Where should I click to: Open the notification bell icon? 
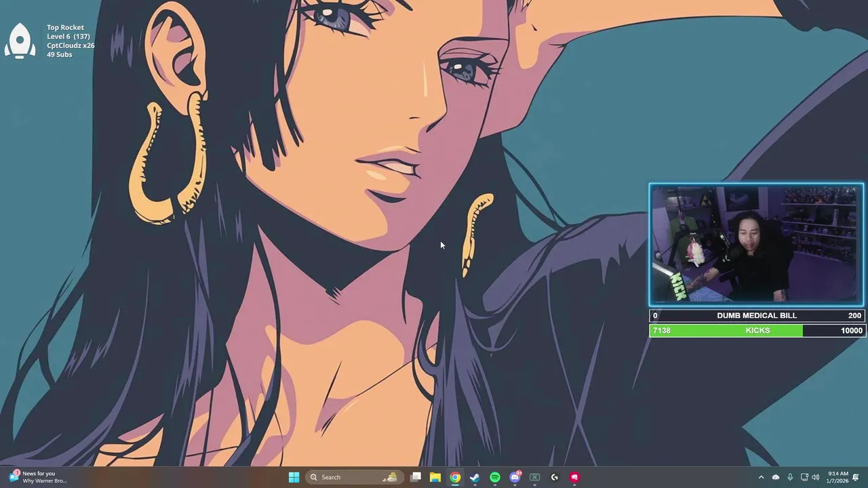point(856,477)
